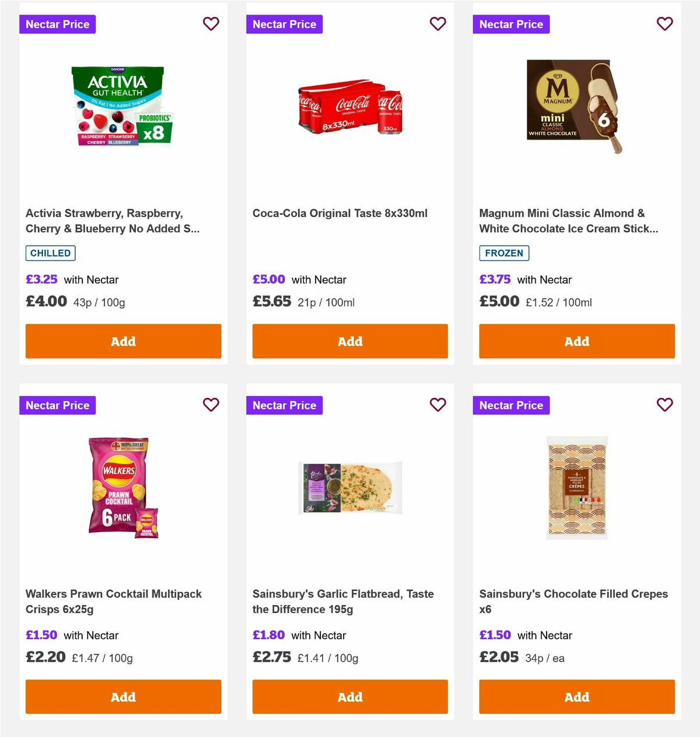Viewport: 700px width, 738px height.
Task: Add the Chocolate Crepes to the trolley
Action: (576, 697)
